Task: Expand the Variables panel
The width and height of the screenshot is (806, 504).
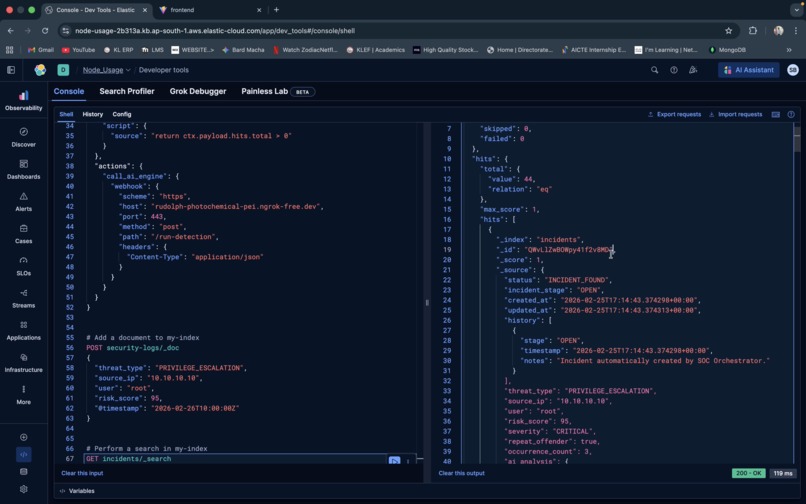Action: coord(78,491)
